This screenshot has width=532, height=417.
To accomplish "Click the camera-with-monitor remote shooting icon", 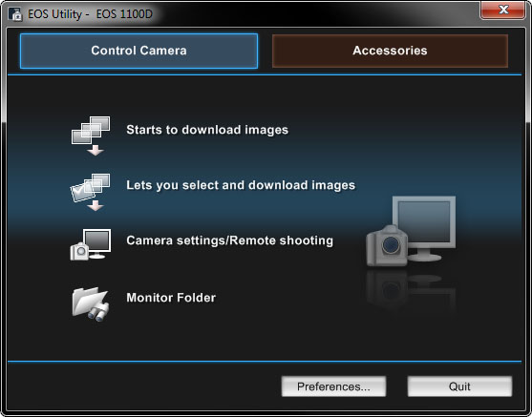I will click(90, 244).
